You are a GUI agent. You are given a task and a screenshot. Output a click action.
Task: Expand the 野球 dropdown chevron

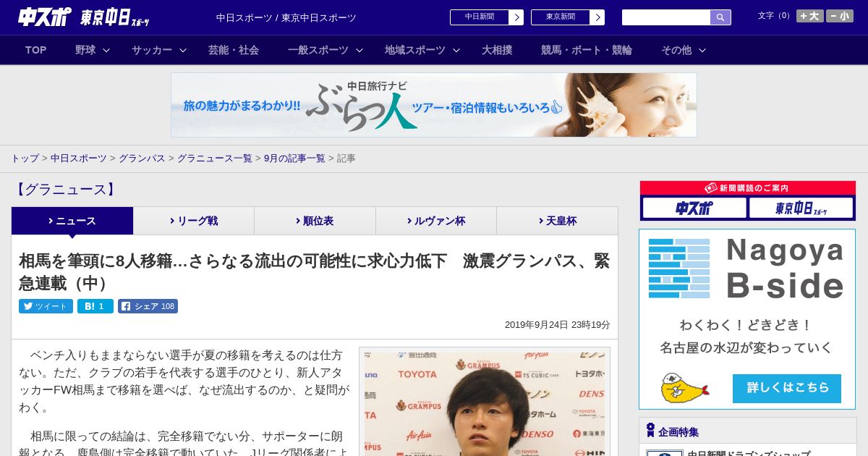point(106,50)
